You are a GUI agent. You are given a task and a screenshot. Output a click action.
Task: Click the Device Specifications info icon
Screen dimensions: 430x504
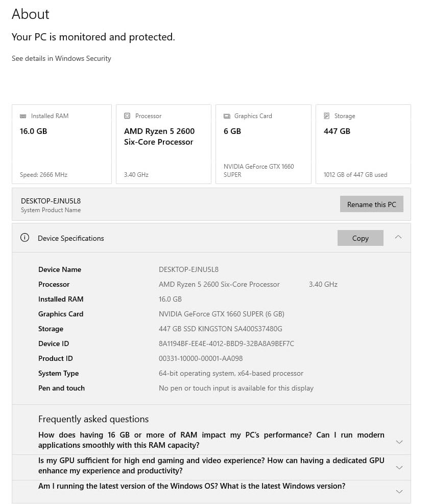(x=25, y=238)
